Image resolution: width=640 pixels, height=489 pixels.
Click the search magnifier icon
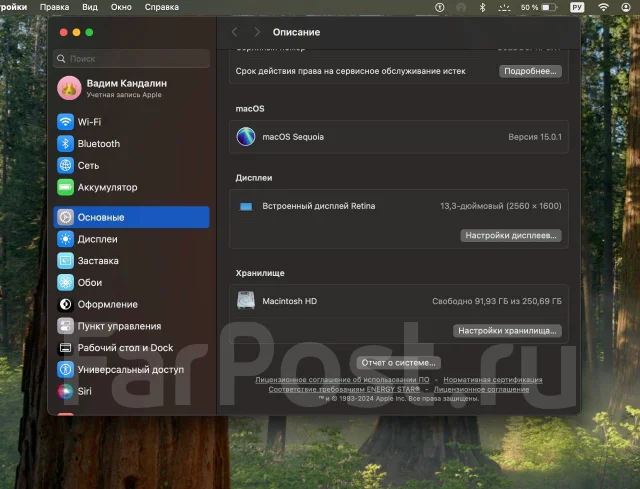tap(61, 59)
